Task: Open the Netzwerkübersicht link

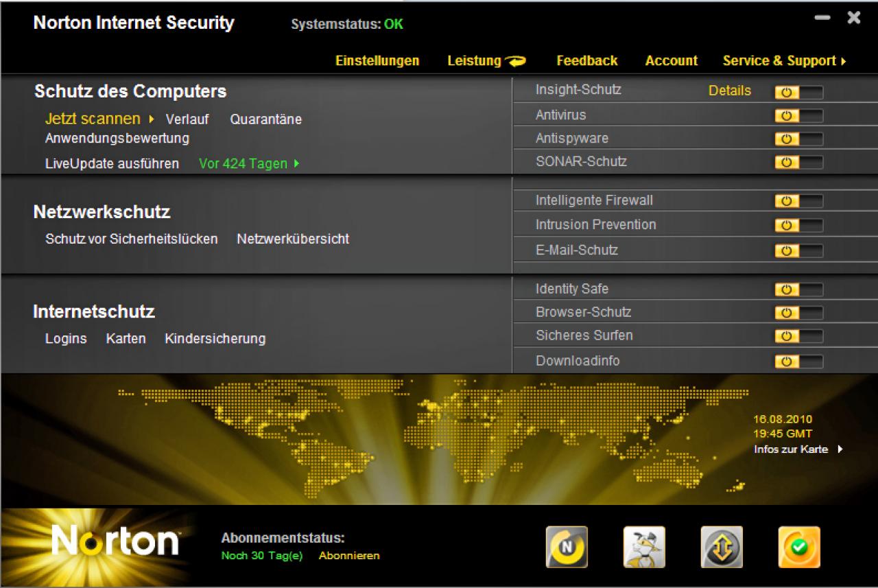Action: [293, 239]
